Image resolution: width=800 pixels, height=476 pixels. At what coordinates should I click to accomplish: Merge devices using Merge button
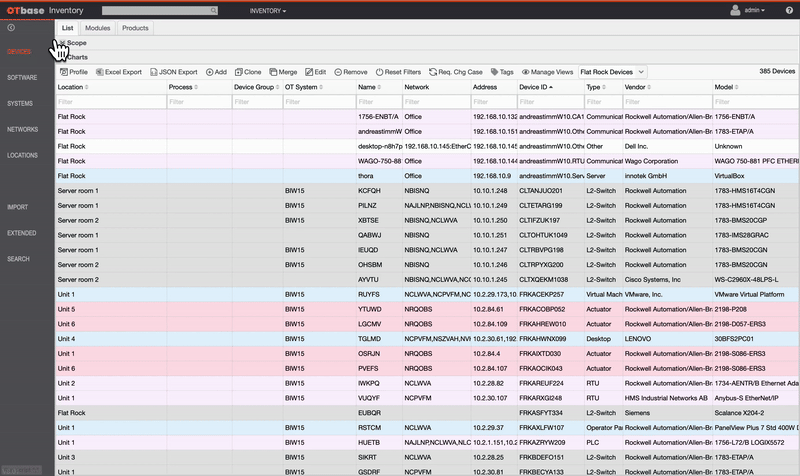[x=283, y=72]
